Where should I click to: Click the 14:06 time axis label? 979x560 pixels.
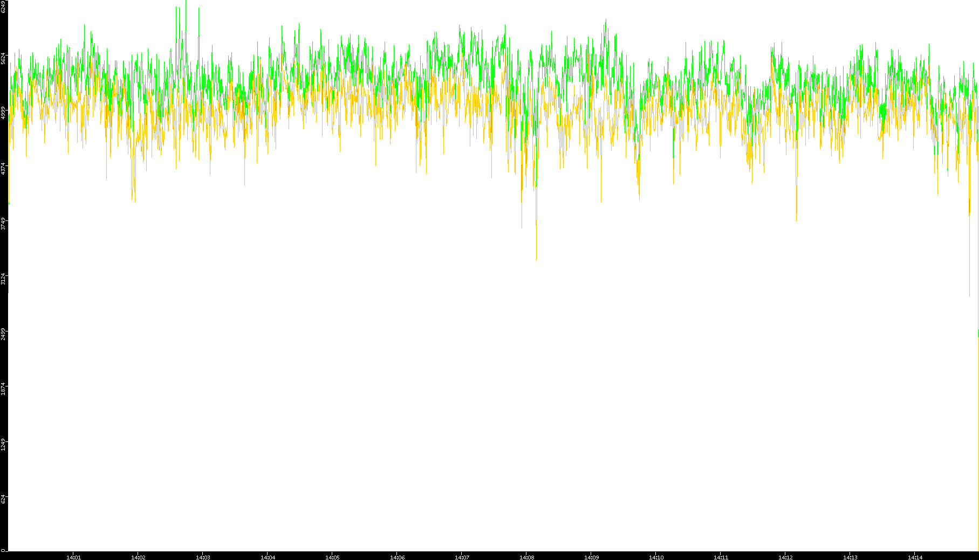coord(397,557)
